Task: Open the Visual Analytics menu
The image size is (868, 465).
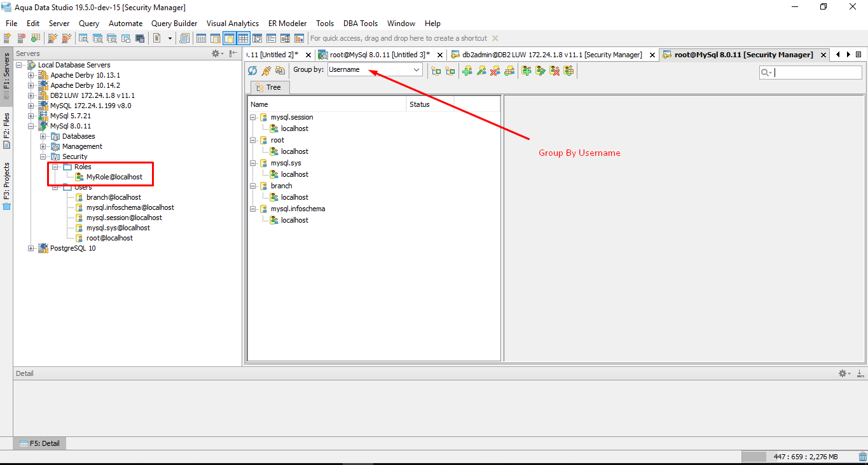Action: 233,24
